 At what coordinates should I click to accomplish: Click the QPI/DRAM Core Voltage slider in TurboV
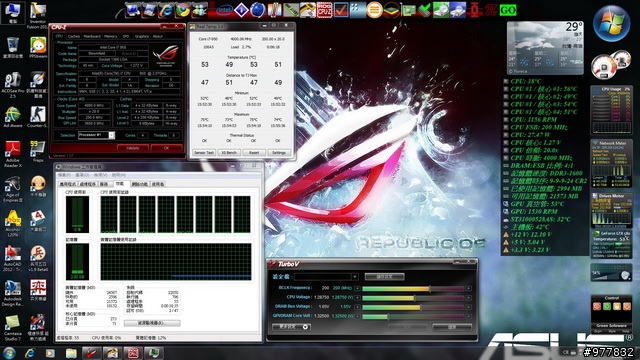coord(413,316)
